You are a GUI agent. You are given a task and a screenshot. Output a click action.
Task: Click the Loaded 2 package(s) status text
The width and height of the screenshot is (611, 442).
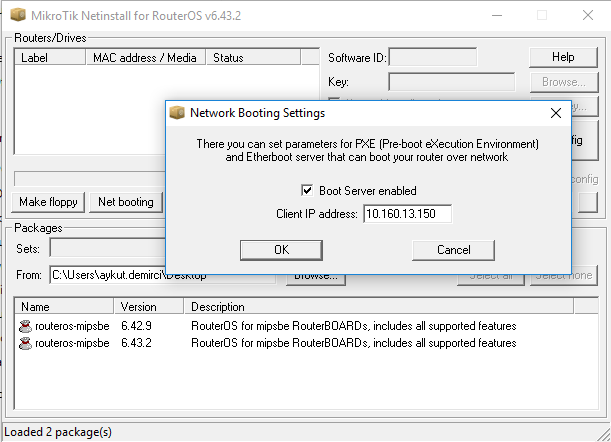click(x=58, y=432)
